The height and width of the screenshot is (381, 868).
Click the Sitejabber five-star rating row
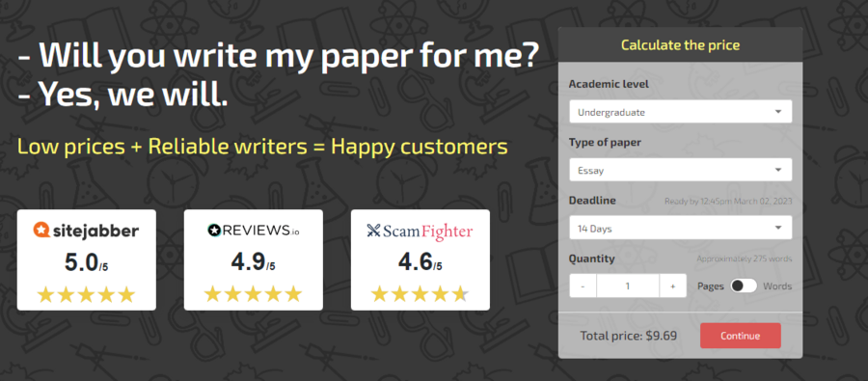(87, 294)
